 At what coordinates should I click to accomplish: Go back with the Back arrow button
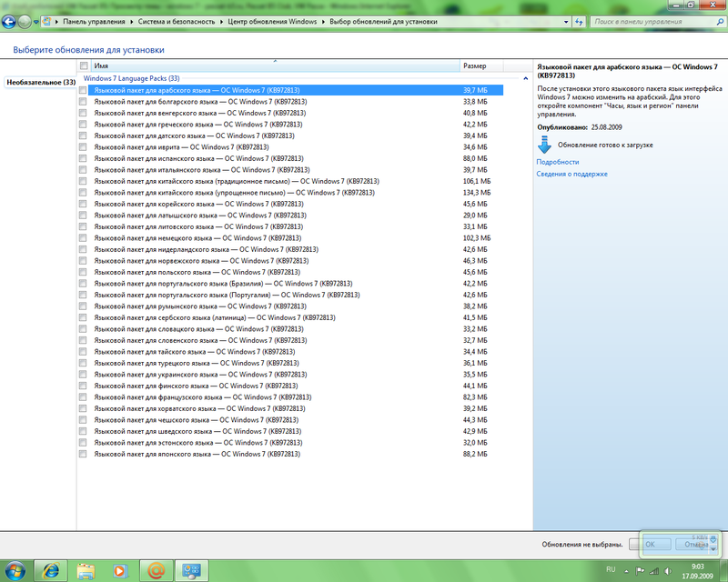click(9, 21)
